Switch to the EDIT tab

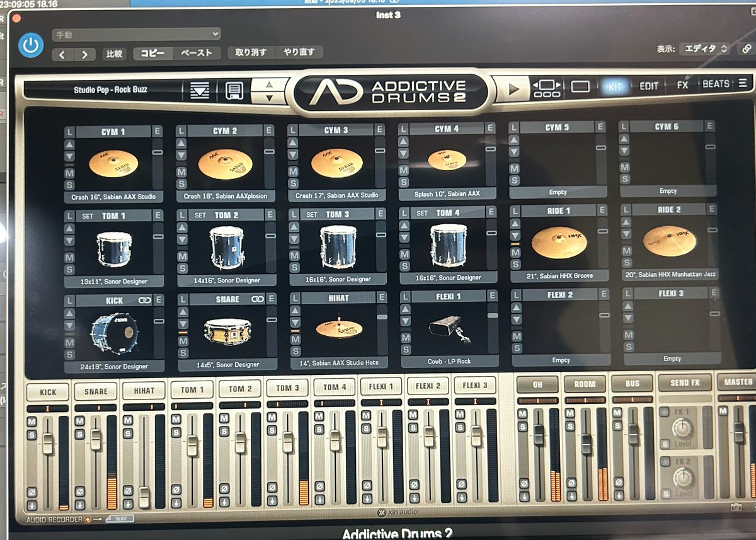click(649, 86)
